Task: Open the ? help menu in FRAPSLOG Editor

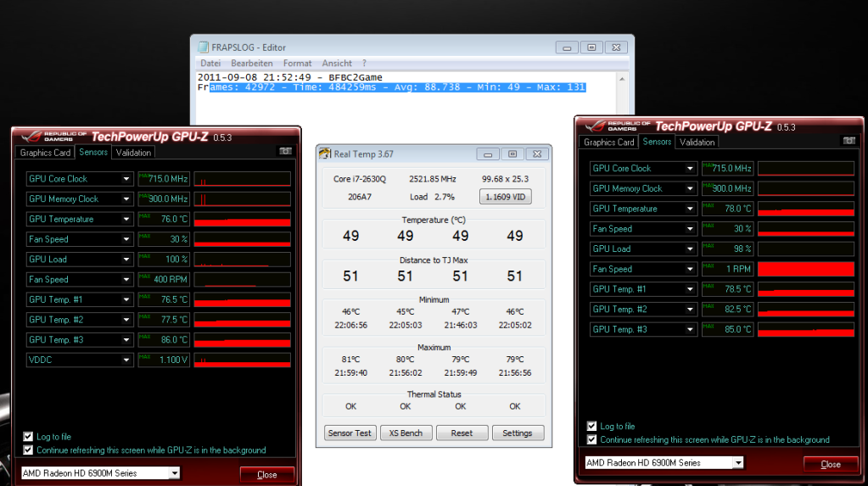Action: 364,63
